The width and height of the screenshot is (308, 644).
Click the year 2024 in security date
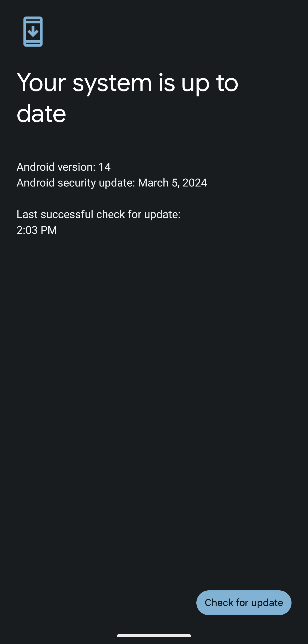(195, 183)
